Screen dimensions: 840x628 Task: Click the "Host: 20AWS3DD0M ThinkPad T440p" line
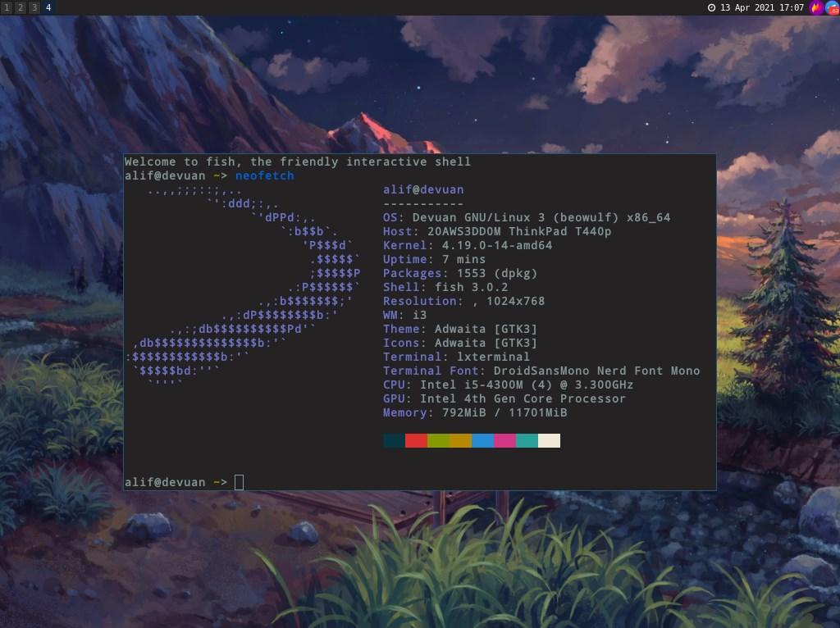(x=497, y=231)
